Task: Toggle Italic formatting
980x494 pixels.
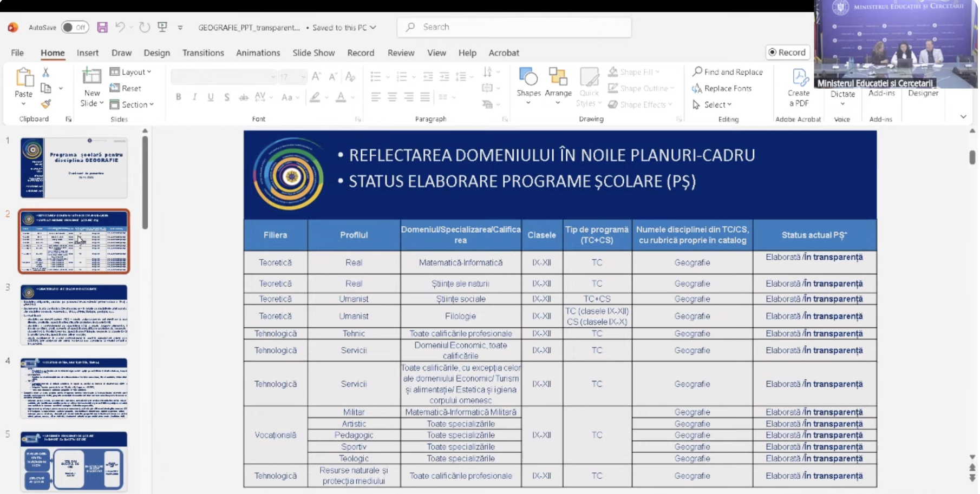Action: click(x=194, y=97)
